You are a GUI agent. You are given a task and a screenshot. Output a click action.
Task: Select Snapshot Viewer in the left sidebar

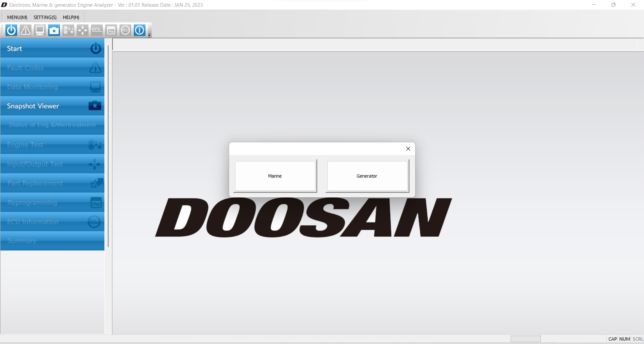pos(52,106)
